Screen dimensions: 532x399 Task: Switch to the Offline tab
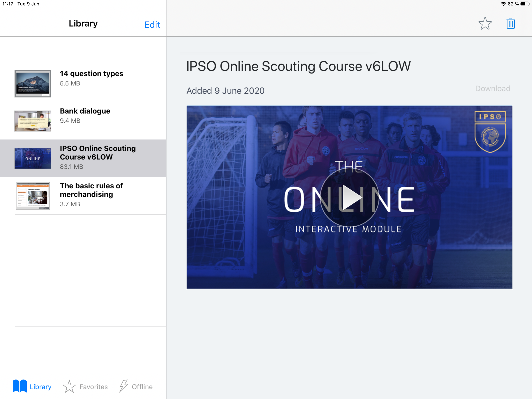pyautogui.click(x=136, y=387)
